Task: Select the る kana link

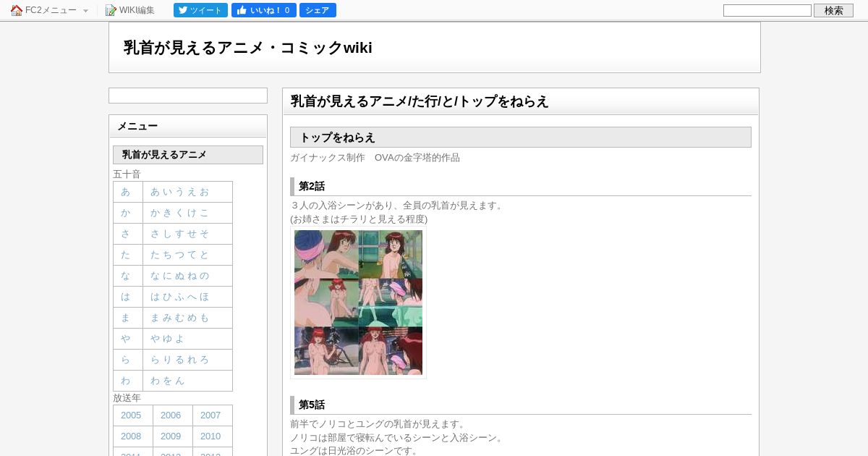Action: (179, 360)
